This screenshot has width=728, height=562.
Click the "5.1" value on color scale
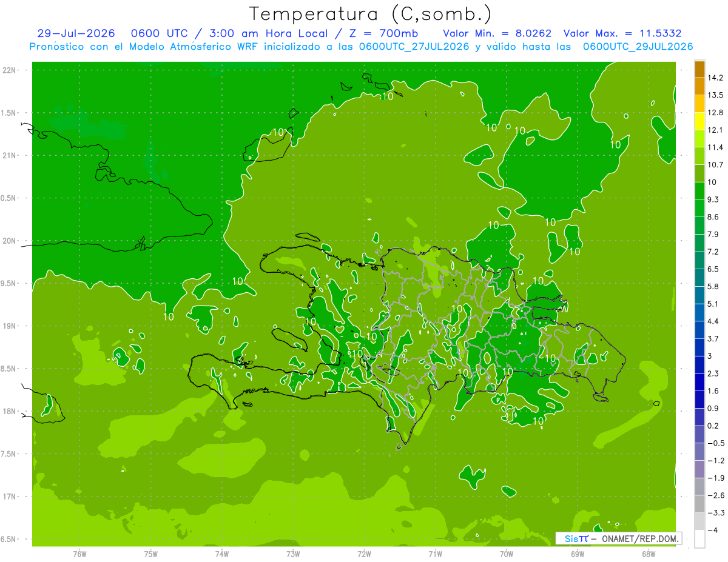point(713,304)
